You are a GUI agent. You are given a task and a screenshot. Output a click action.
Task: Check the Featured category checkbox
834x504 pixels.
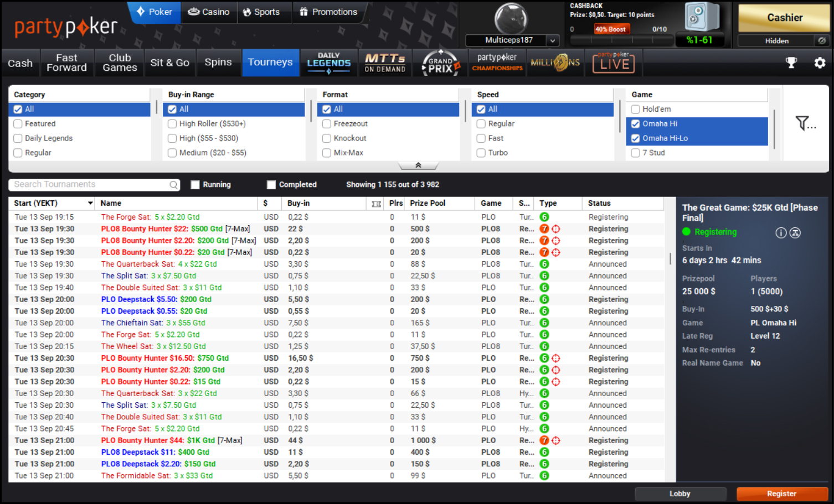18,124
